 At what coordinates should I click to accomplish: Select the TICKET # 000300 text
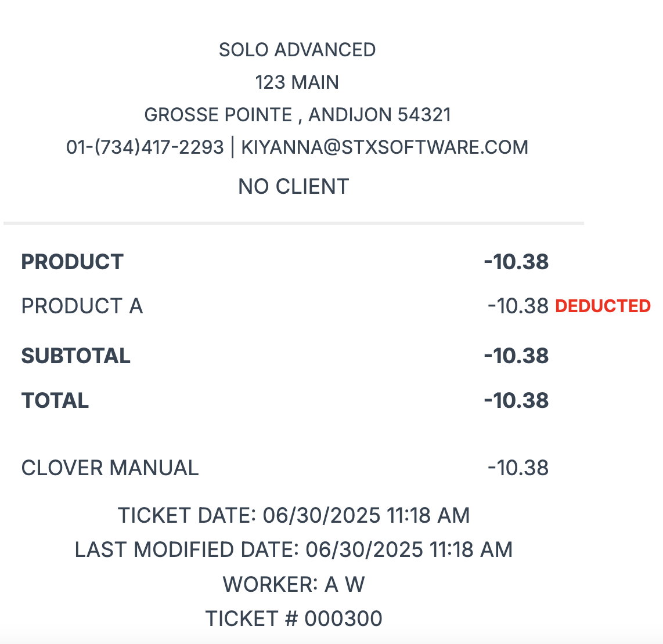point(293,618)
